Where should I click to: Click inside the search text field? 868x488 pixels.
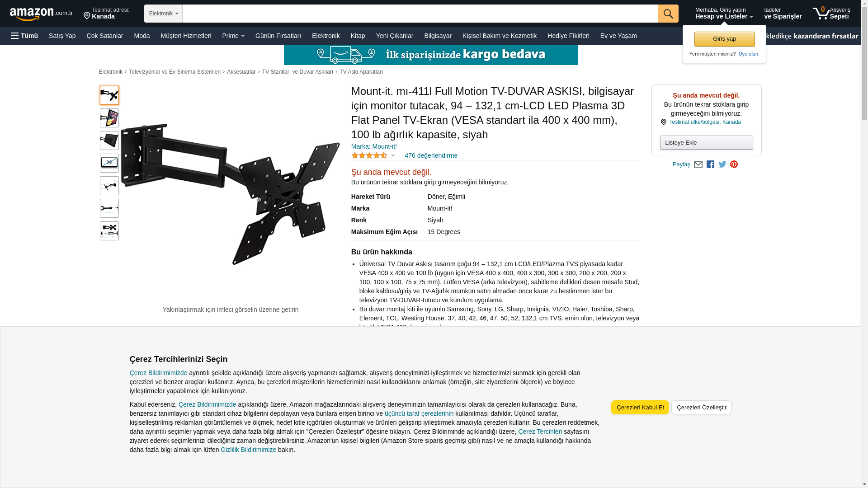420,14
